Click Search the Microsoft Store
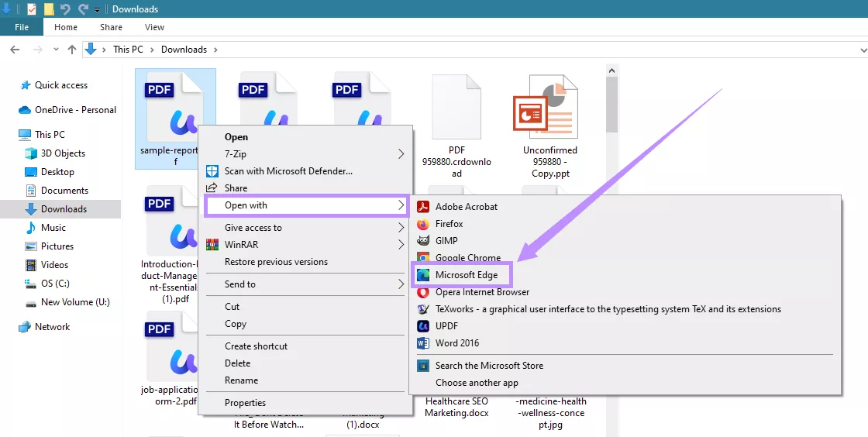 489,366
